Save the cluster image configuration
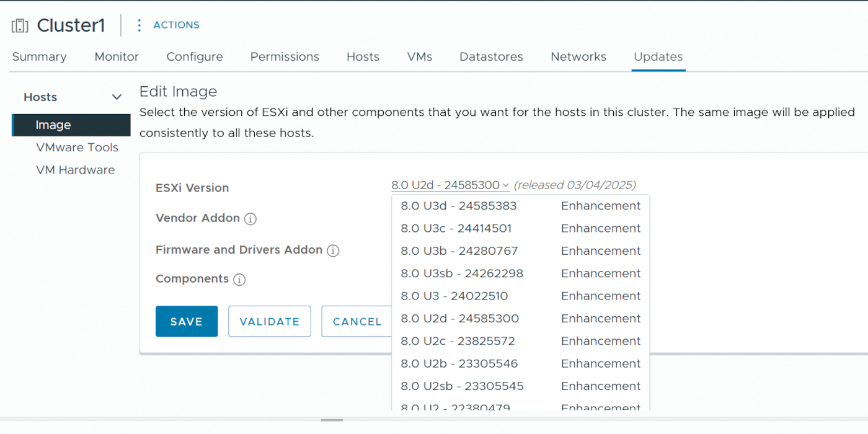868x434 pixels. tap(187, 321)
